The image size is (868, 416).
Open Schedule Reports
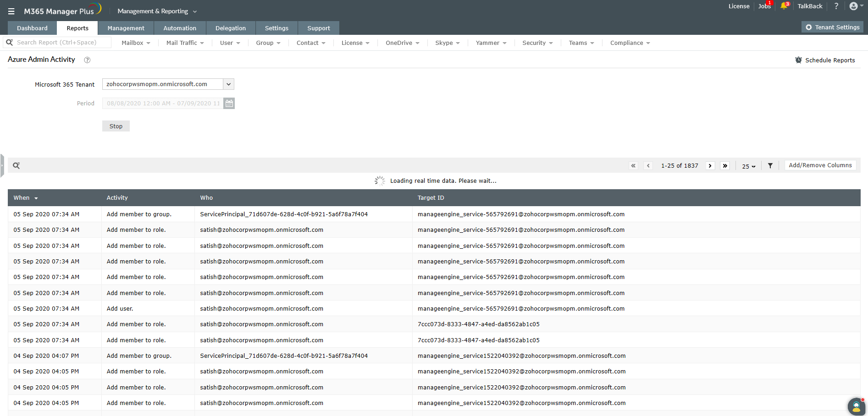(825, 60)
